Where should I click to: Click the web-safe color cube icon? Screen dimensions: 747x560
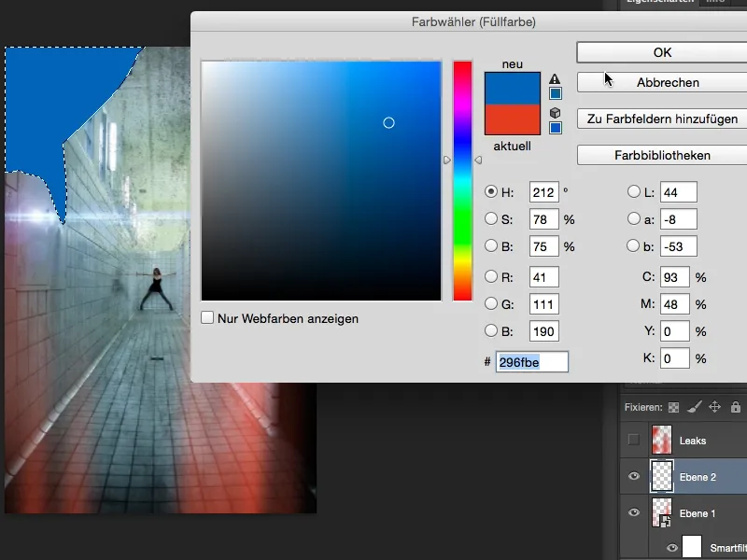[x=554, y=113]
